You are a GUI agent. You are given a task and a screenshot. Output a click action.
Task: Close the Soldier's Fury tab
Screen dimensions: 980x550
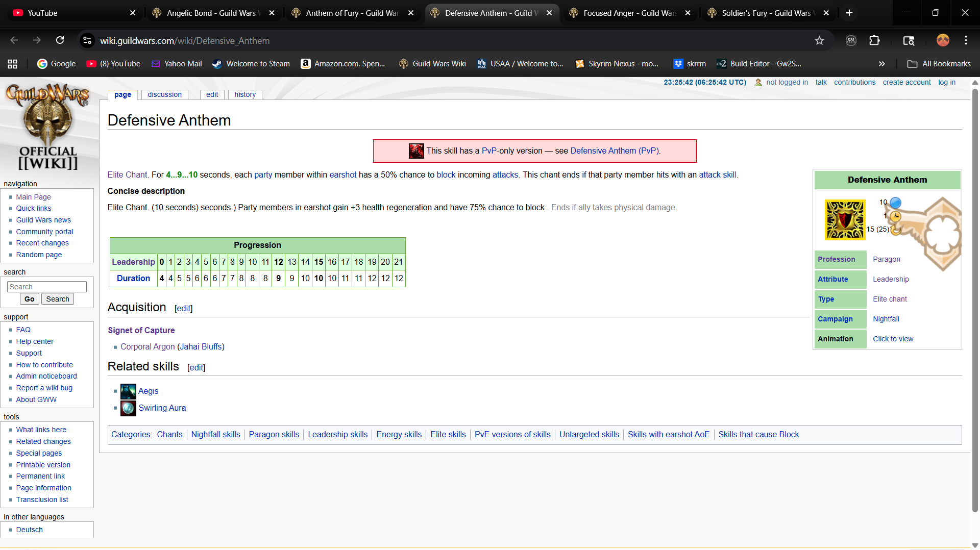click(826, 13)
